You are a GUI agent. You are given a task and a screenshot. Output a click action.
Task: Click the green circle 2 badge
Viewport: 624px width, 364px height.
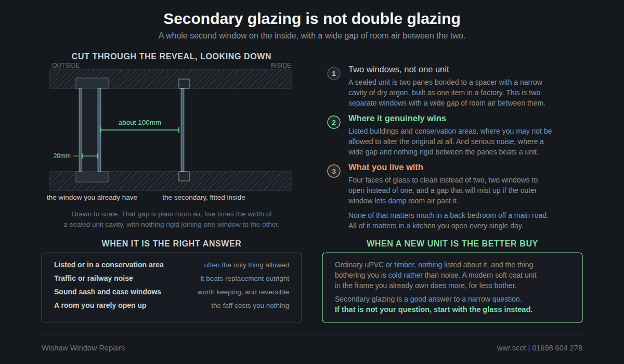coord(334,122)
